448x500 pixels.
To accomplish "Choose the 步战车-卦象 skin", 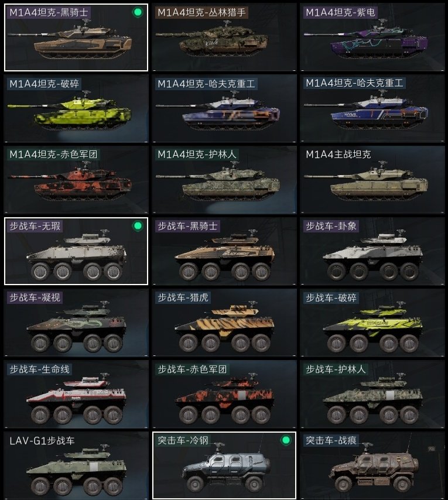I will (x=372, y=251).
